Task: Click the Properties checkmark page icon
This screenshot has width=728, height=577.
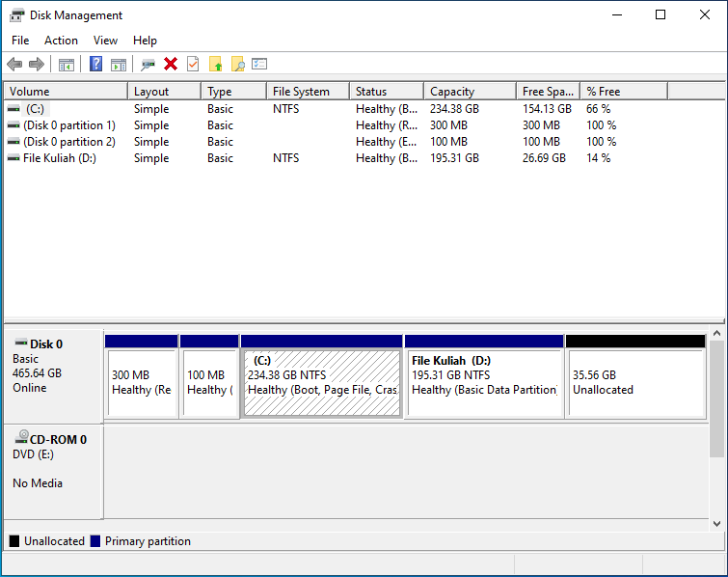Action: 193,65
